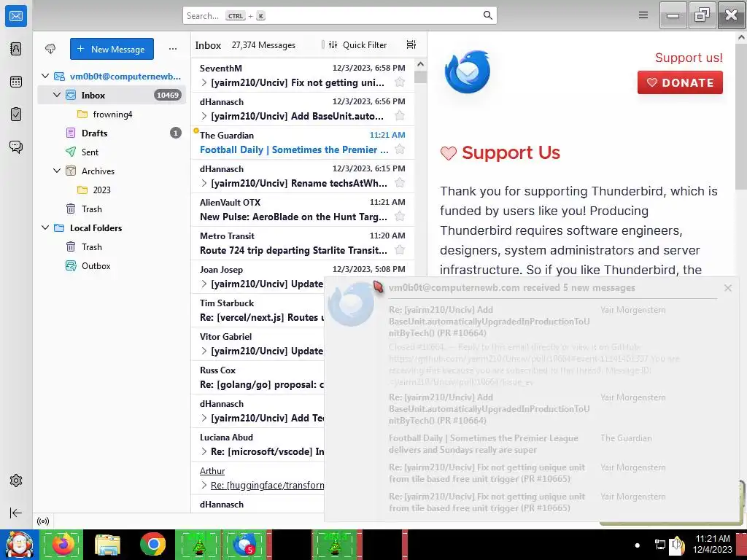Click Get Messages cloud icon
Screen dimensions: 747x560
tap(50, 49)
